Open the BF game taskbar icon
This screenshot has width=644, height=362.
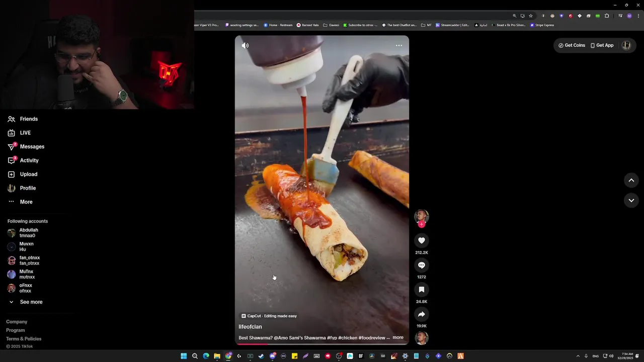[361, 356]
